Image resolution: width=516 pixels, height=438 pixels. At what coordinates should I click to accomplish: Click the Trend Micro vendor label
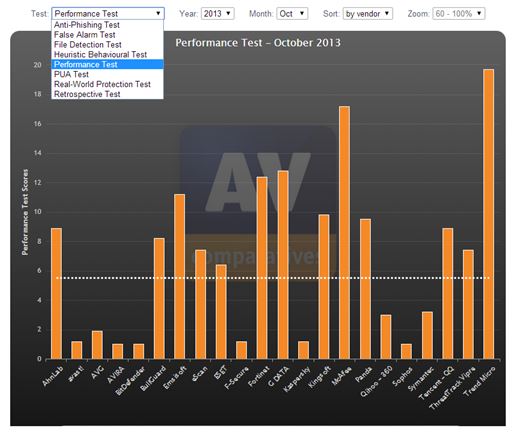point(479,381)
